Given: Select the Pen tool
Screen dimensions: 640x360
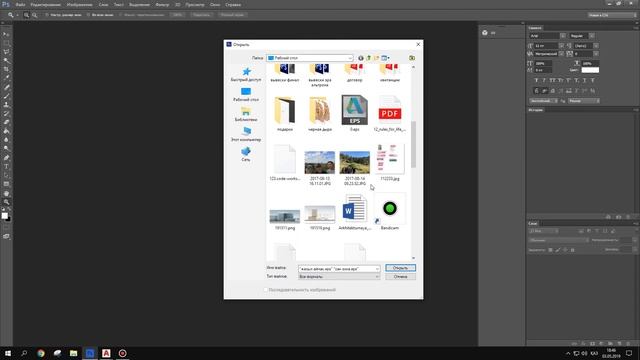Looking at the screenshot, I should click(6, 158).
